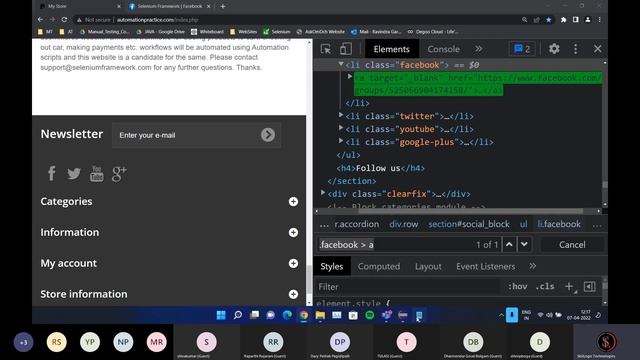Expand the Categories footer section
Image resolution: width=640 pixels, height=360 pixels.
pyautogui.click(x=293, y=202)
